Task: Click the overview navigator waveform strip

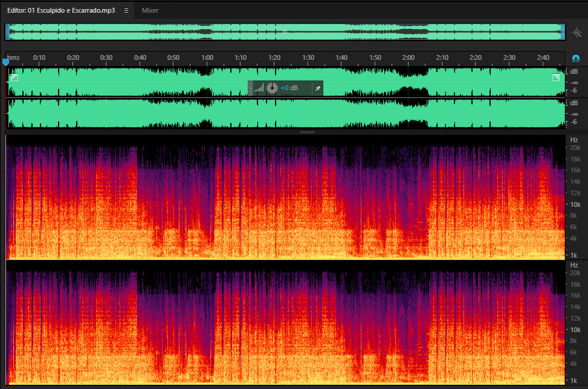Action: click(285, 32)
